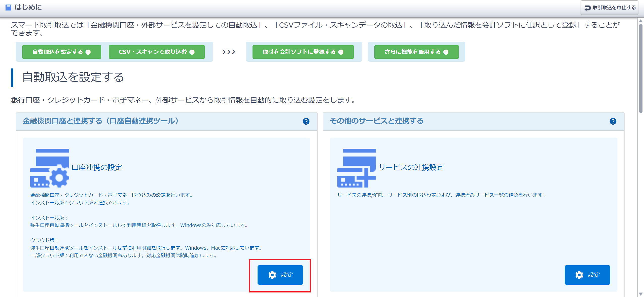Click 取引取込を中止する button

(609, 8)
